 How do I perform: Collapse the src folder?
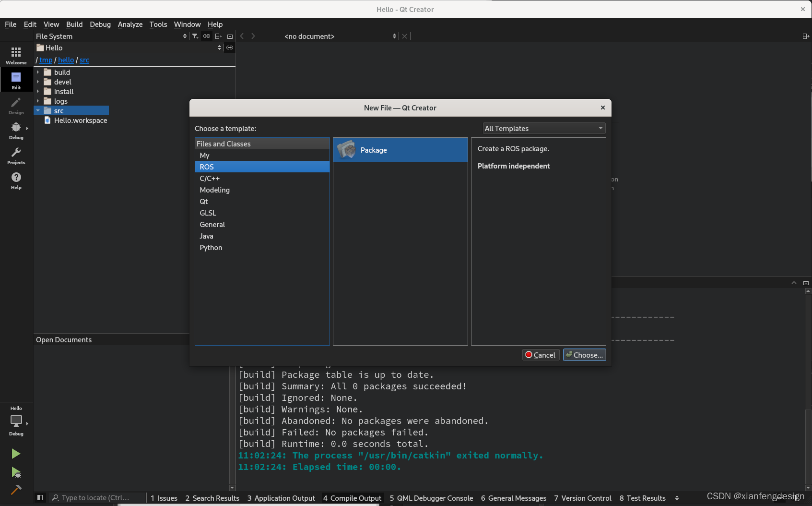(38, 110)
